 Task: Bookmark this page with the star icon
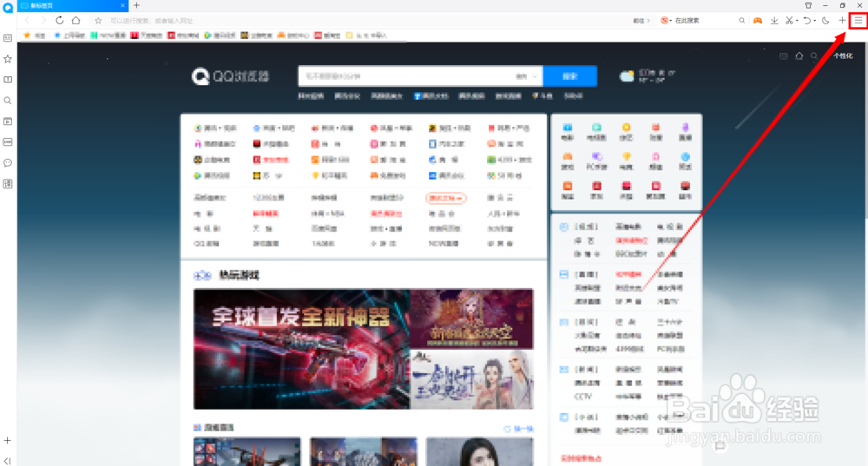point(98,21)
